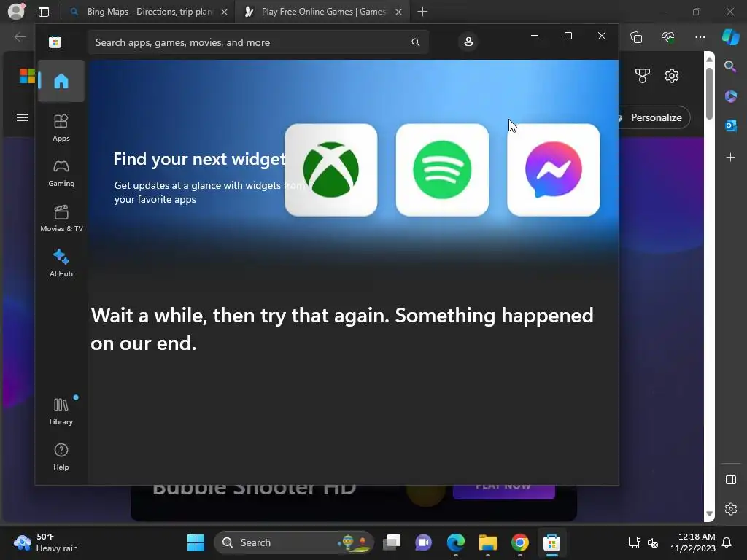Open Task View on taskbar
Viewport: 747px width, 560px height.
392,542
